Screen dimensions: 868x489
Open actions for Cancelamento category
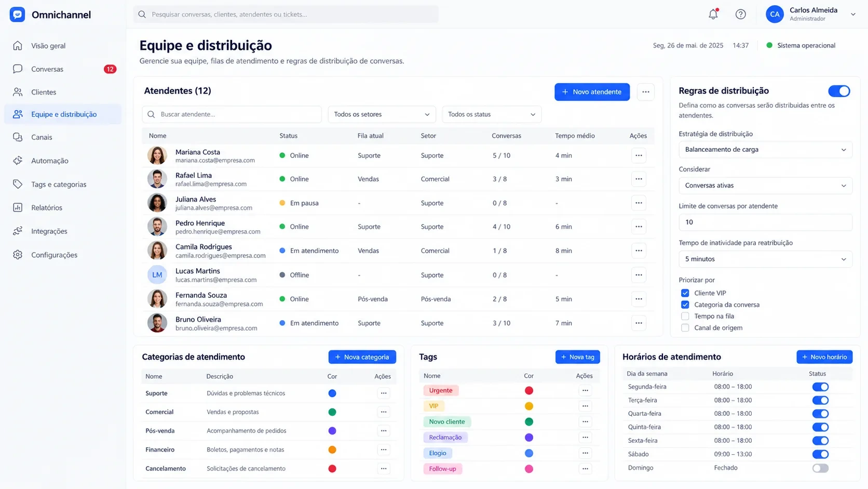pos(384,468)
